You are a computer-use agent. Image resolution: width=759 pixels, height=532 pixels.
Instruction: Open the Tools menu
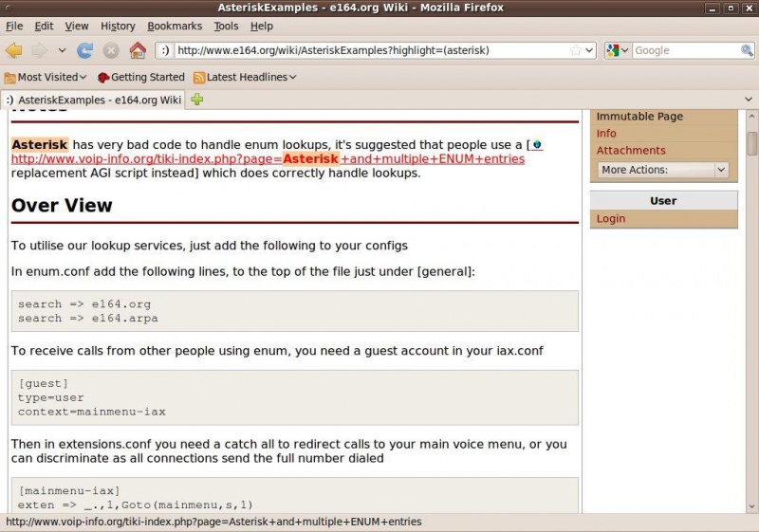coord(226,26)
